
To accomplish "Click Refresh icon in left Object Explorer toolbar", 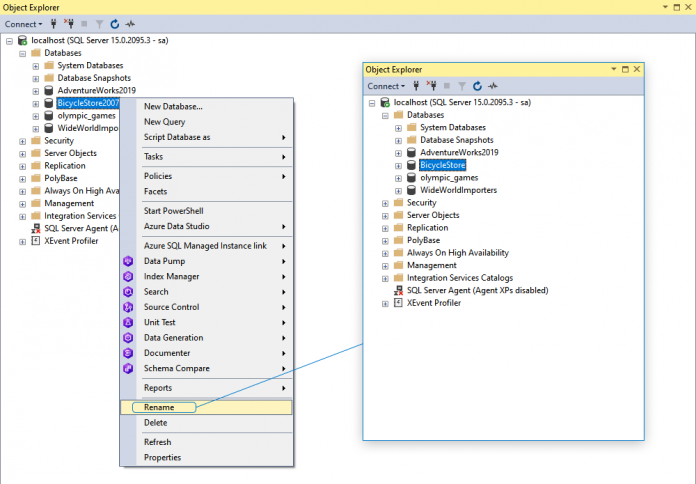I will coord(115,24).
